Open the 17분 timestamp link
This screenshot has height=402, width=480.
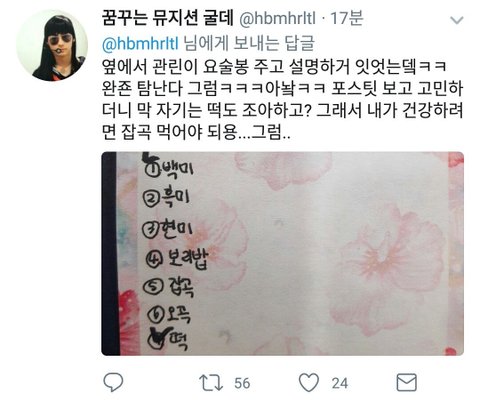coord(347,18)
